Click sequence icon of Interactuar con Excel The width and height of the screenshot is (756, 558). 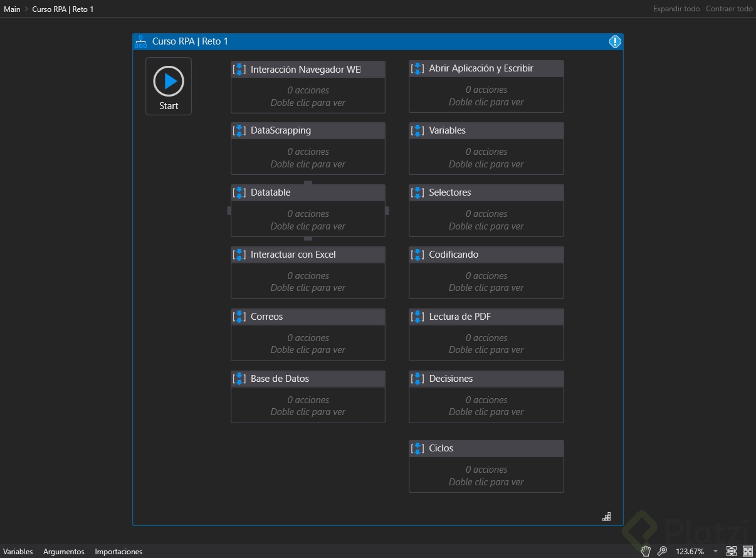coord(239,255)
